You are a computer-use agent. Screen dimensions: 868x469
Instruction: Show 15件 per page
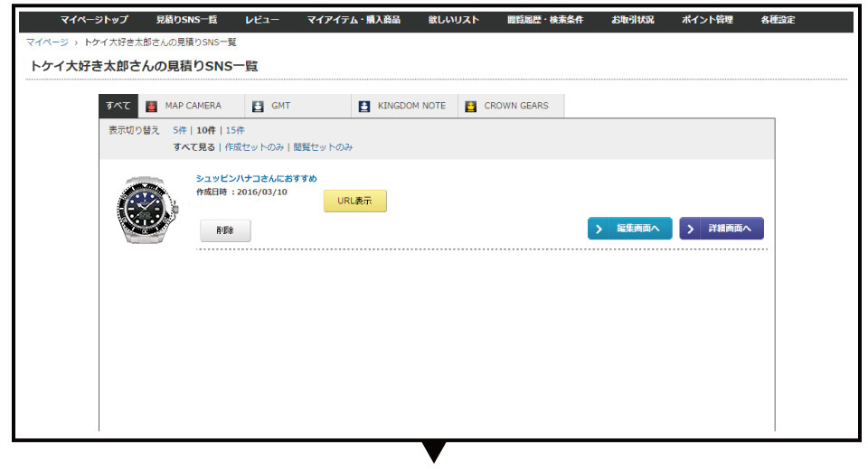tap(235, 130)
